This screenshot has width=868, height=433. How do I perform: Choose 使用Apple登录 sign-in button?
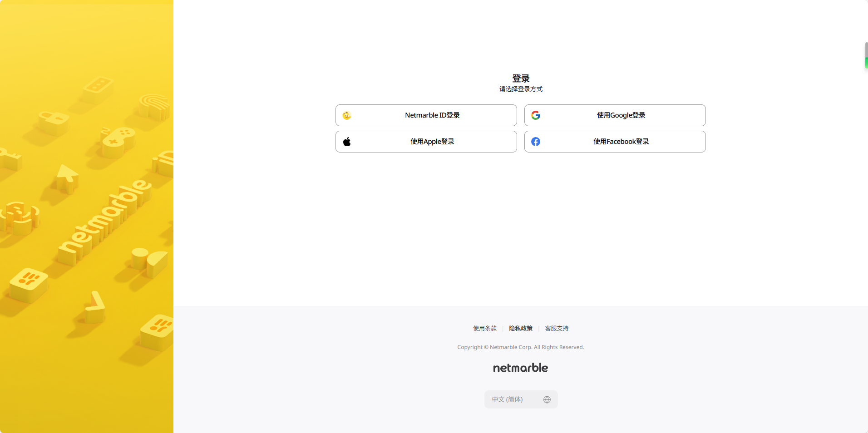(426, 142)
